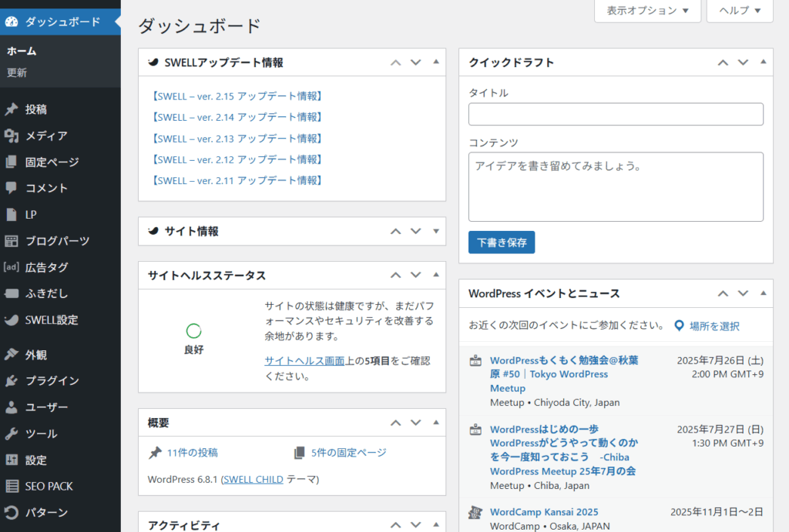Collapse the アクティビティ panel
This screenshot has height=532, width=789.
436,525
